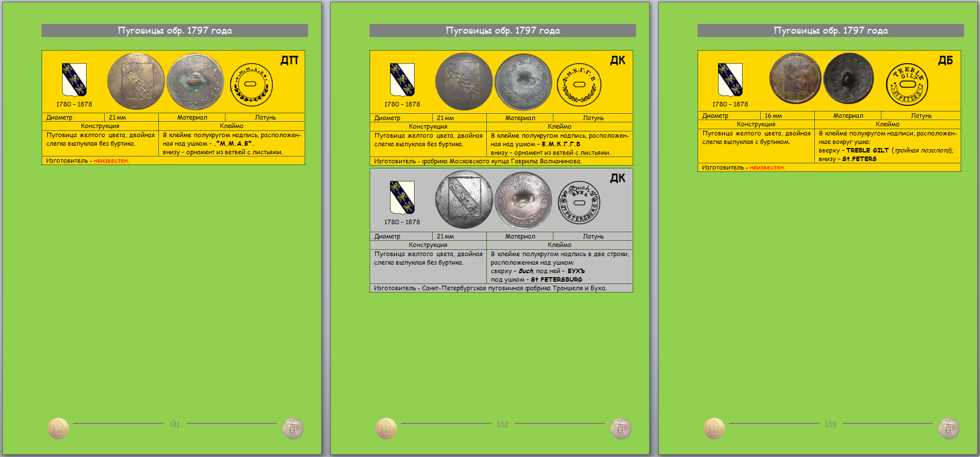Click the page number 132
The image size is (980, 457).
(502, 425)
